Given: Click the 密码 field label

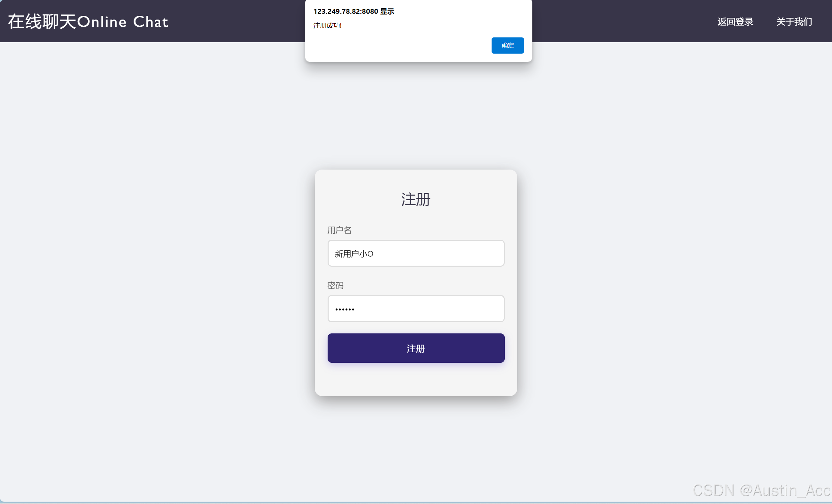Looking at the screenshot, I should tap(335, 286).
